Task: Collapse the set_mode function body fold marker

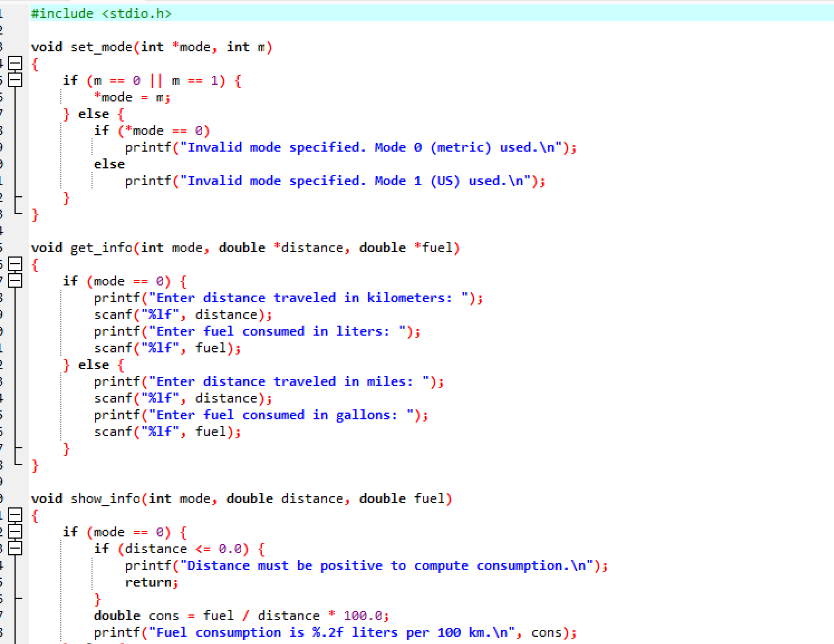Action: point(15,64)
